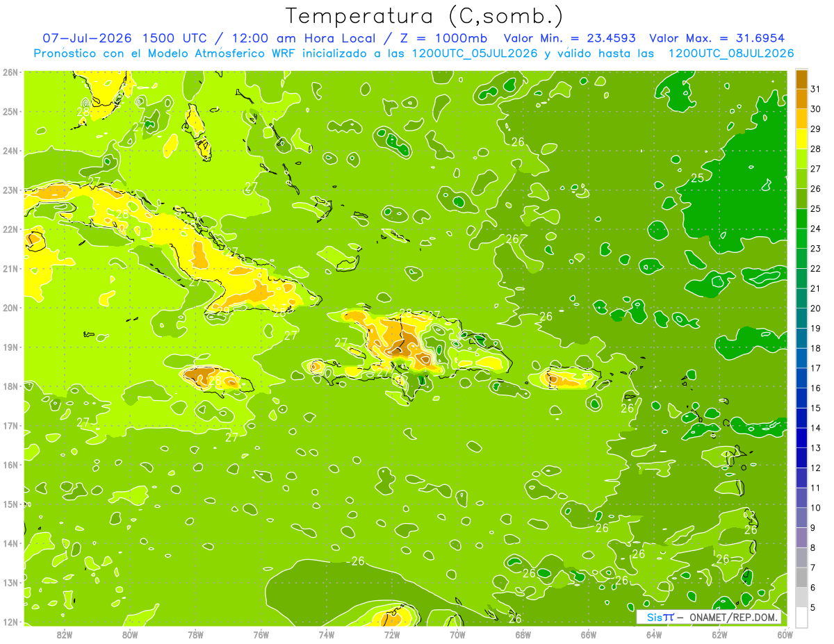The width and height of the screenshot is (834, 644).
Task: Click the 66W longitude axis label
Action: pyautogui.click(x=588, y=635)
